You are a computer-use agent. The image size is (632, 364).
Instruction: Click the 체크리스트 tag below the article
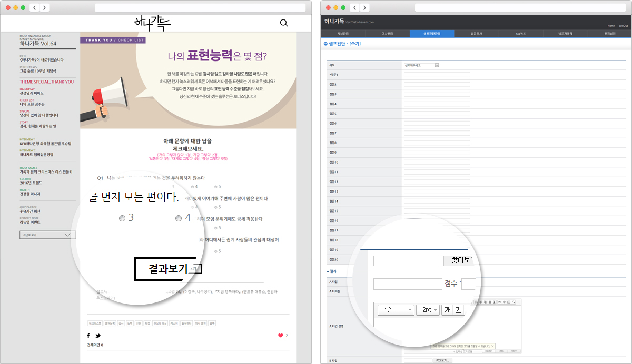[x=94, y=323]
